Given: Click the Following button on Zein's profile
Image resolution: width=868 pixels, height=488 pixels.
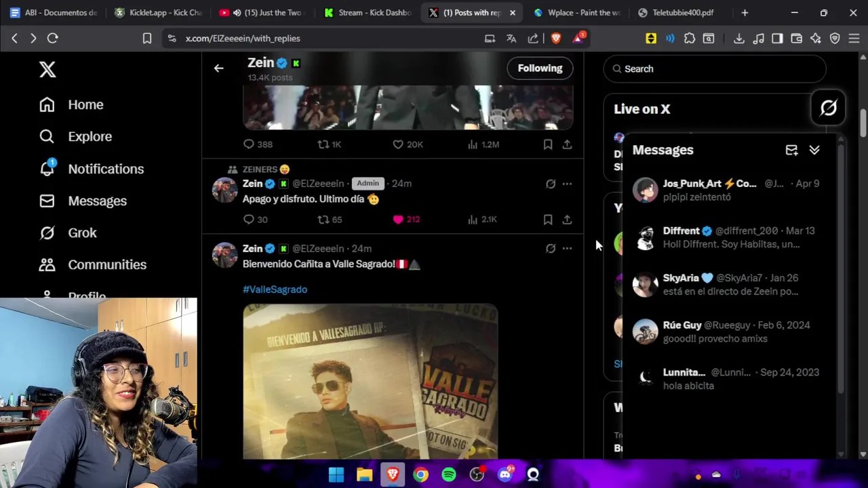Looking at the screenshot, I should point(540,68).
